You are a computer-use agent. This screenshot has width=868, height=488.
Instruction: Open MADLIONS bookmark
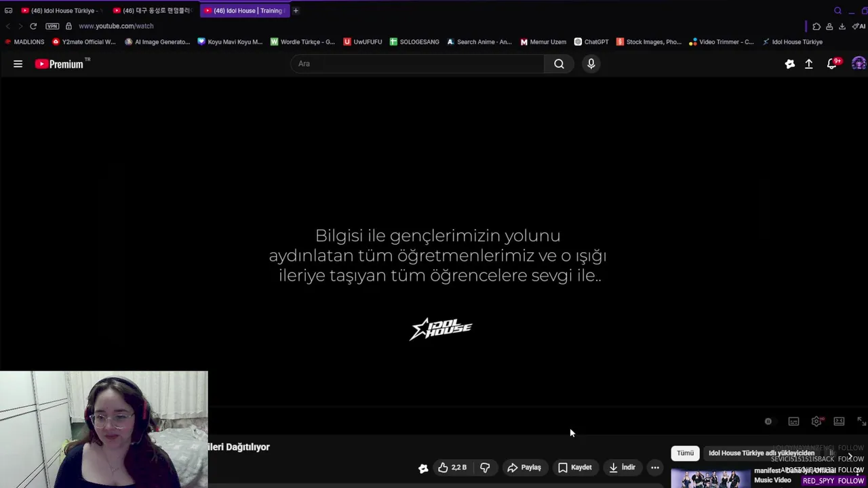[24, 42]
